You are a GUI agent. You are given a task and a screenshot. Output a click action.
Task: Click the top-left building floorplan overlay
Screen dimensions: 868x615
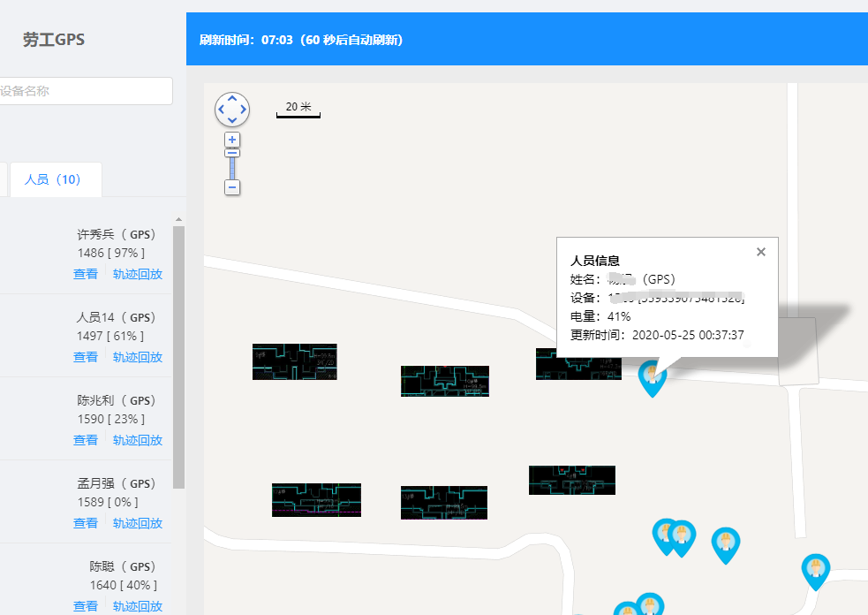[x=294, y=362]
